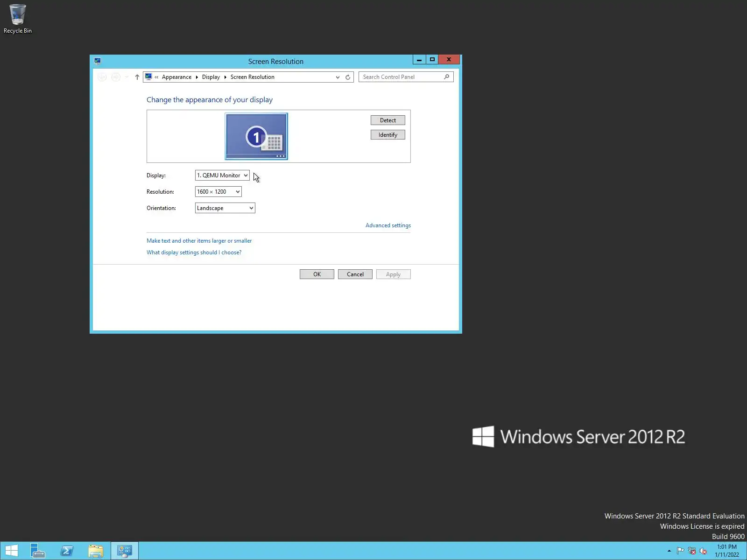Confirm with the OK button
Image resolution: width=747 pixels, height=560 pixels.
(x=317, y=274)
